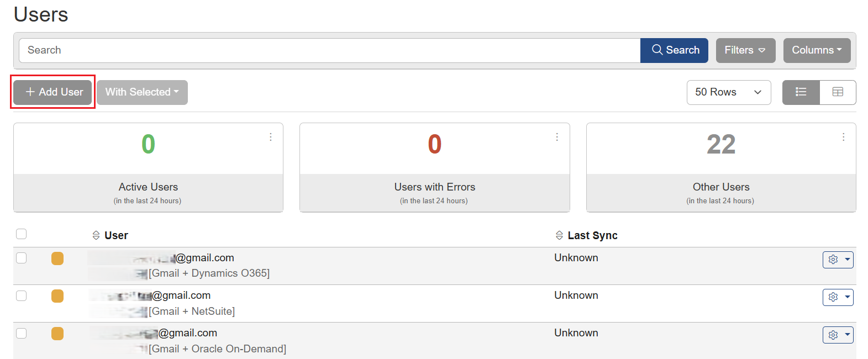The width and height of the screenshot is (868, 359).
Task: Click the yellow status indicator on the NetSuite user
Action: pos(57,296)
